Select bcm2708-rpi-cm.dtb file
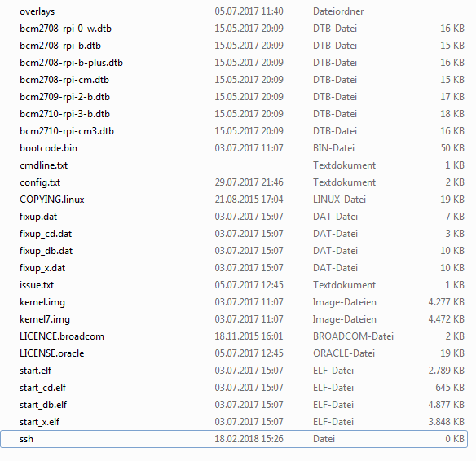The width and height of the screenshot is (476, 461). (64, 80)
